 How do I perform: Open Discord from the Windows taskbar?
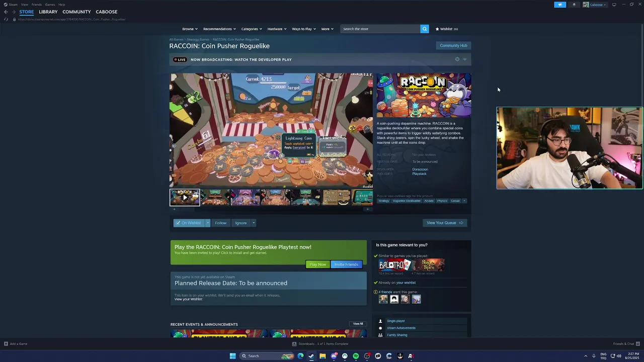(334, 356)
